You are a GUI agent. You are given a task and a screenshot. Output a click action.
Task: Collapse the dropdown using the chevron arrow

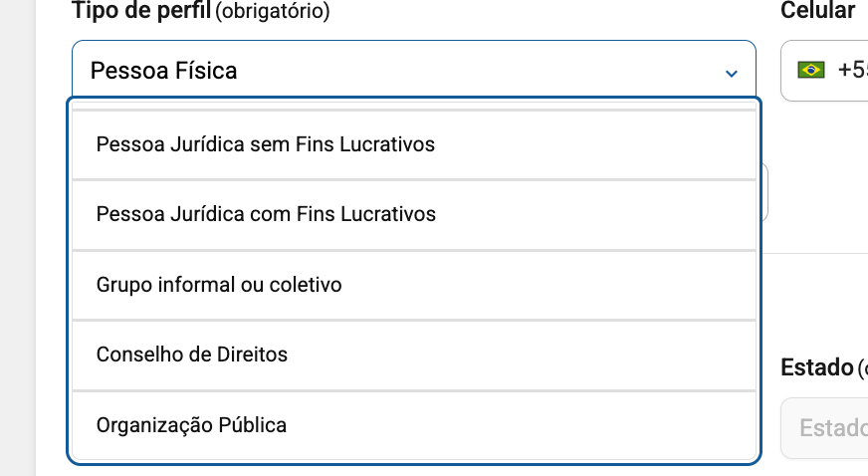point(732,73)
